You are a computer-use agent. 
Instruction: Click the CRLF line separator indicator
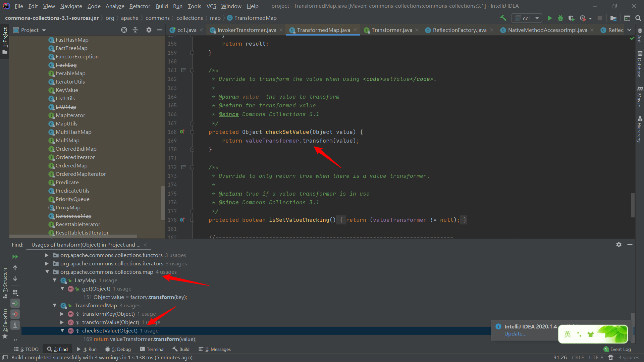(x=578, y=358)
